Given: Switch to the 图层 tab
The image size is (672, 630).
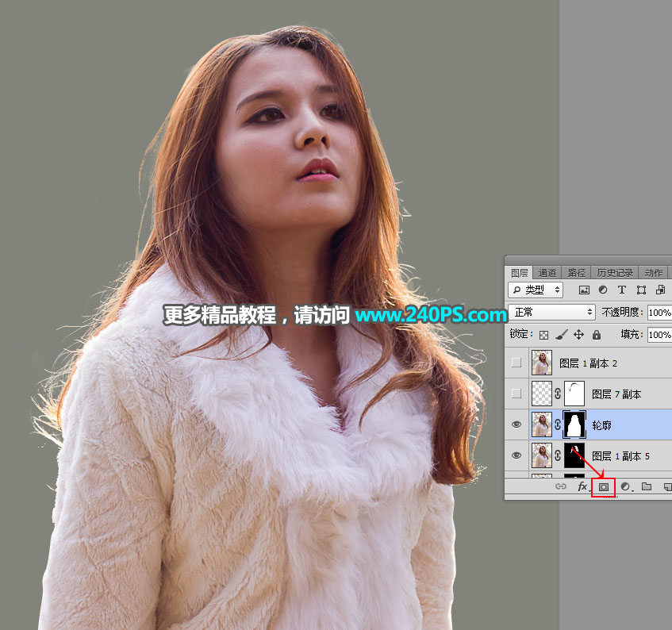Looking at the screenshot, I should coord(520,273).
